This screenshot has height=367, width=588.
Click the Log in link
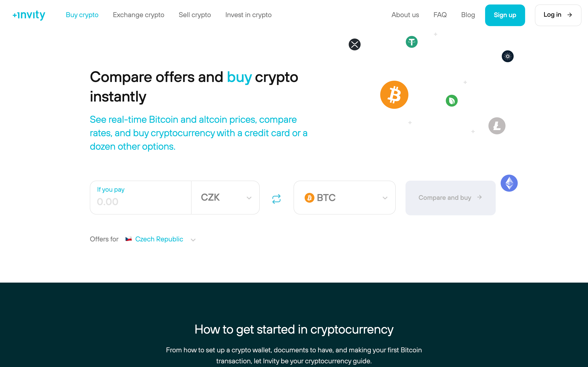(x=558, y=15)
